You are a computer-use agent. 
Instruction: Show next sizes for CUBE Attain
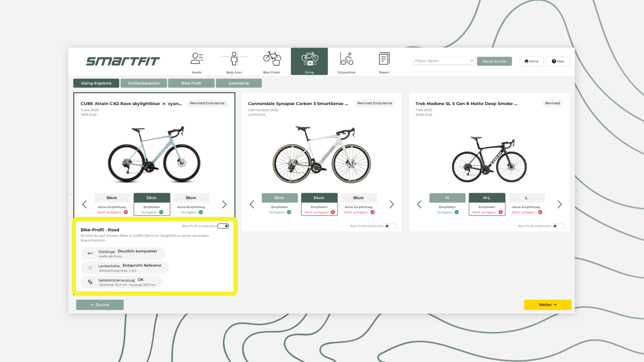[224, 204]
